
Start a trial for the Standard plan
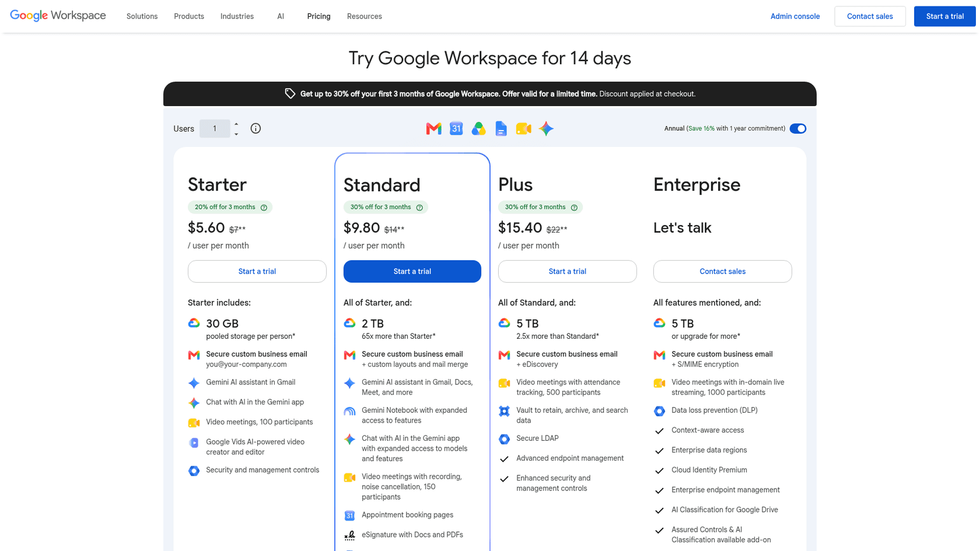412,271
